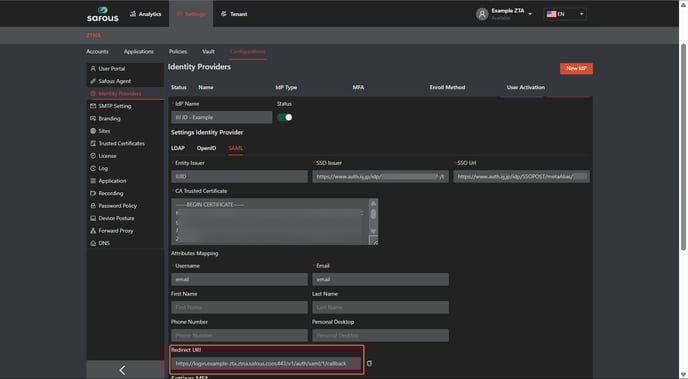The width and height of the screenshot is (688, 379).
Task: Click the Password Policy lock icon
Action: pyautogui.click(x=93, y=206)
